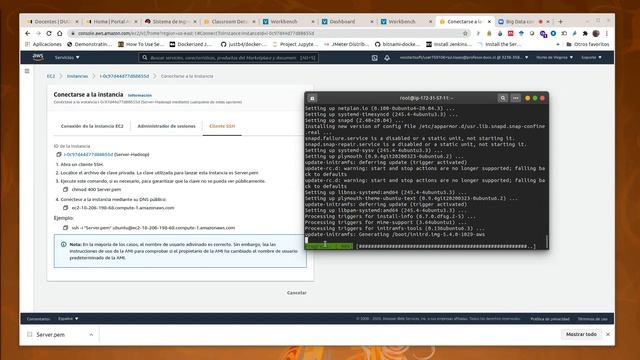Open a new browser tab
The width and height of the screenshot is (640, 360).
pyautogui.click(x=560, y=22)
